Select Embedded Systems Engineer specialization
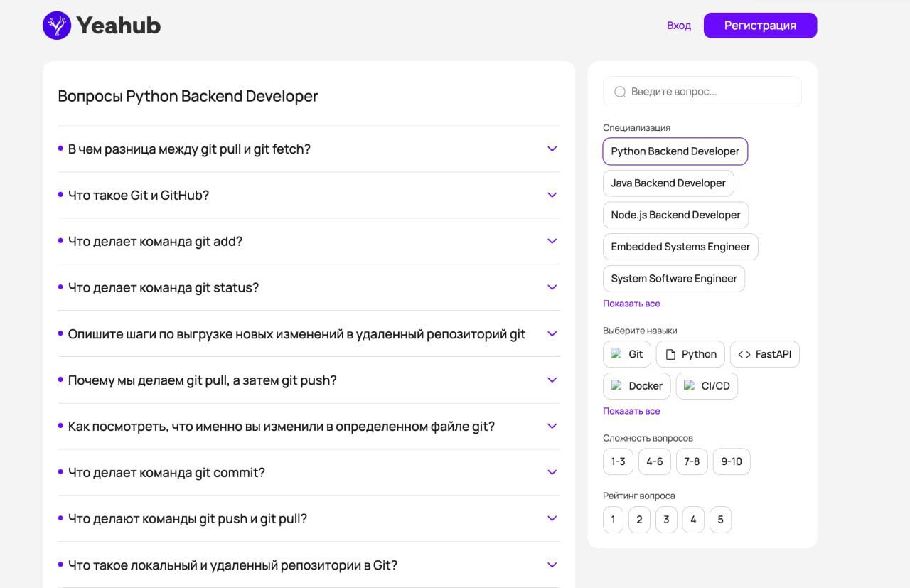Viewport: 910px width, 588px height. (680, 247)
